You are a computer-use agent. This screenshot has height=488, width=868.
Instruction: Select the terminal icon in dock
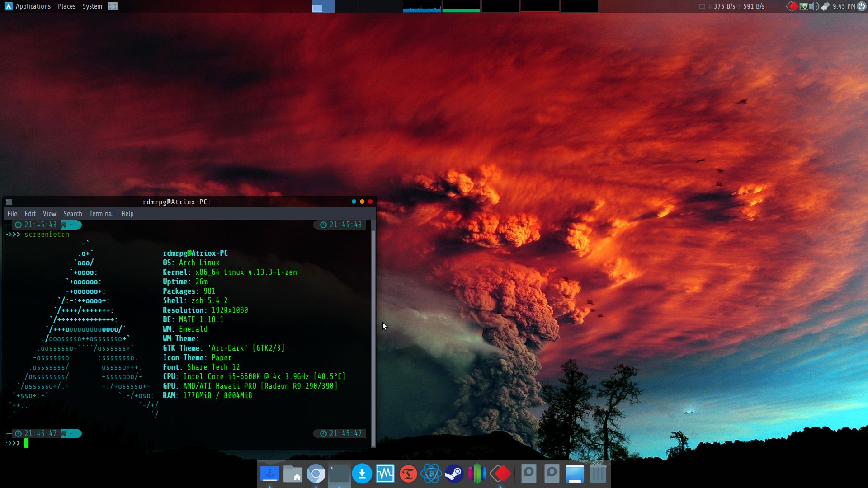pos(339,474)
